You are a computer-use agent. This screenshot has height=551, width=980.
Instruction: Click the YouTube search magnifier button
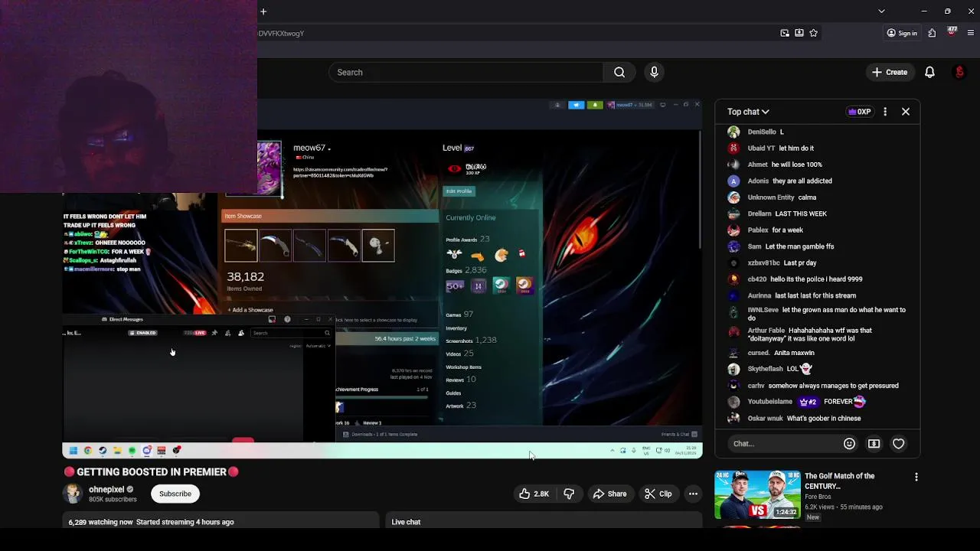(x=619, y=72)
